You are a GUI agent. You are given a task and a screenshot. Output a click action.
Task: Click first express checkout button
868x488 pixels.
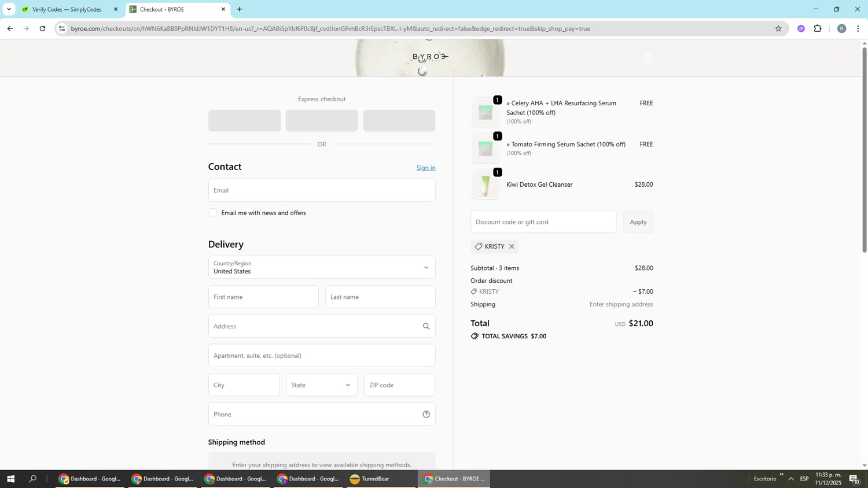tap(244, 121)
